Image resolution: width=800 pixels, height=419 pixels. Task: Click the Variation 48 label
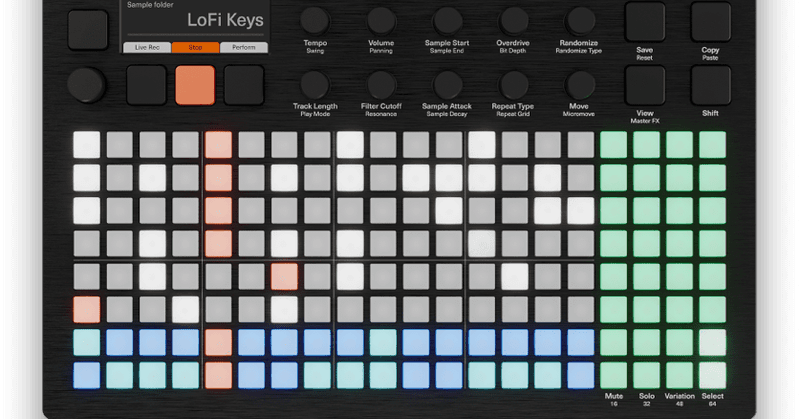(680, 399)
